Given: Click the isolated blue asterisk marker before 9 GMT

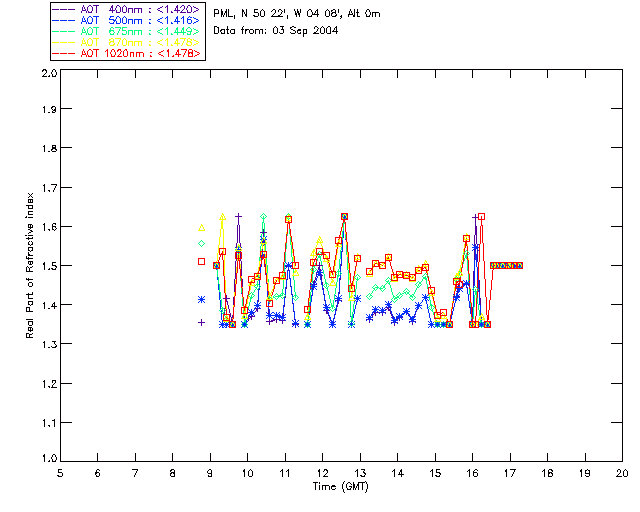Looking at the screenshot, I should coord(201,300).
